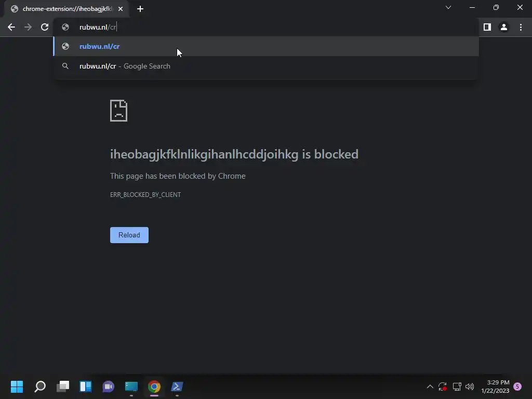This screenshot has height=399, width=532.
Task: Open PowerShell from the taskbar
Action: pos(177,387)
